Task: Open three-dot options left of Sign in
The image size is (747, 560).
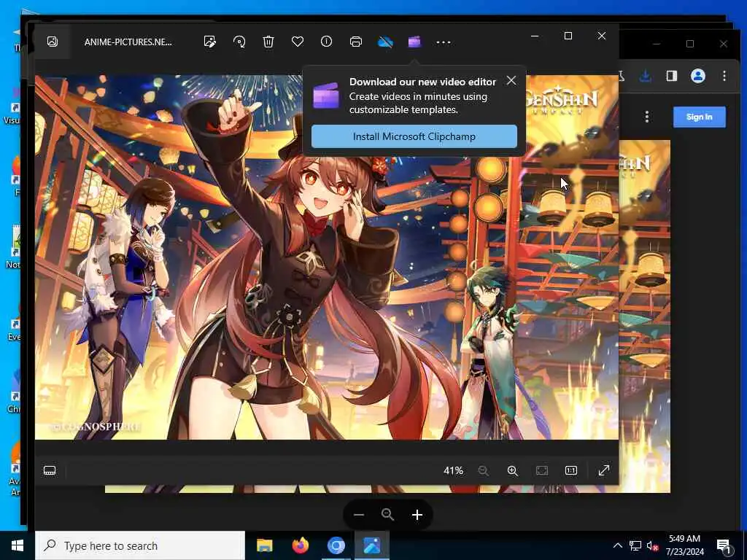Action: [x=647, y=117]
